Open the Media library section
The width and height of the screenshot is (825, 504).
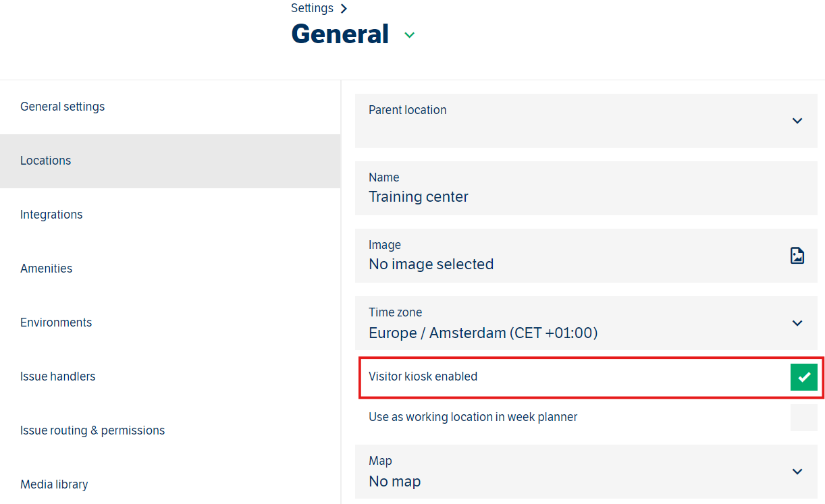click(x=54, y=484)
